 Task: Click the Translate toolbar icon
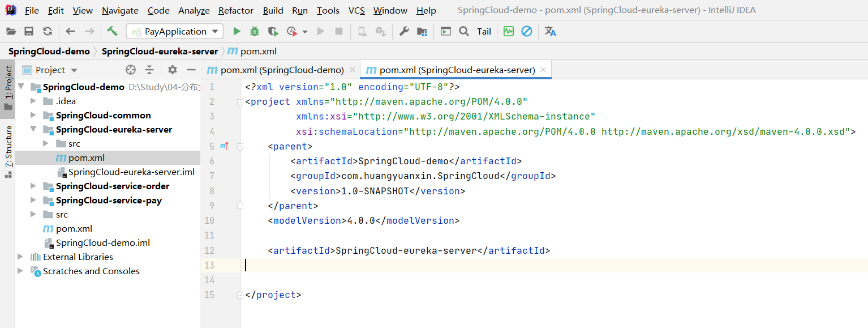[550, 32]
